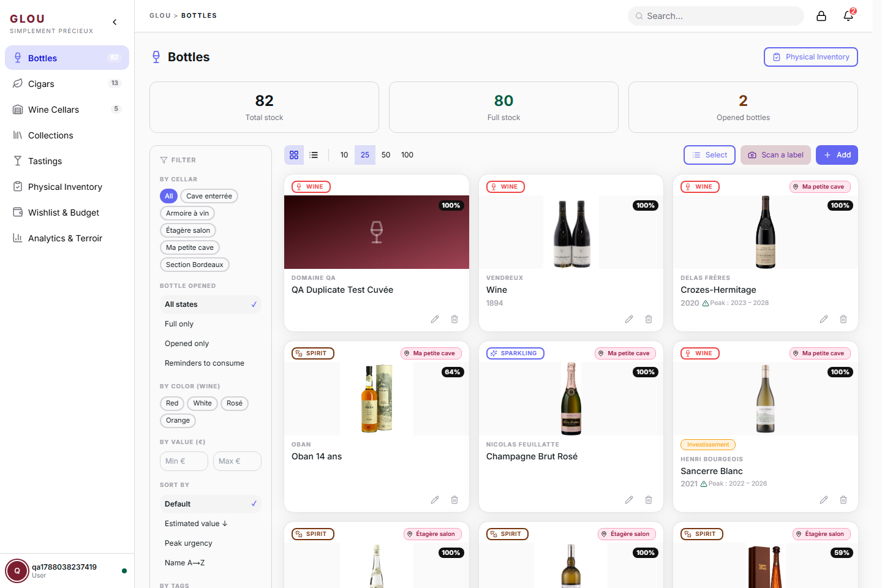
Task: Edit the Champagne Brut Rosé bottle
Action: [x=629, y=500]
